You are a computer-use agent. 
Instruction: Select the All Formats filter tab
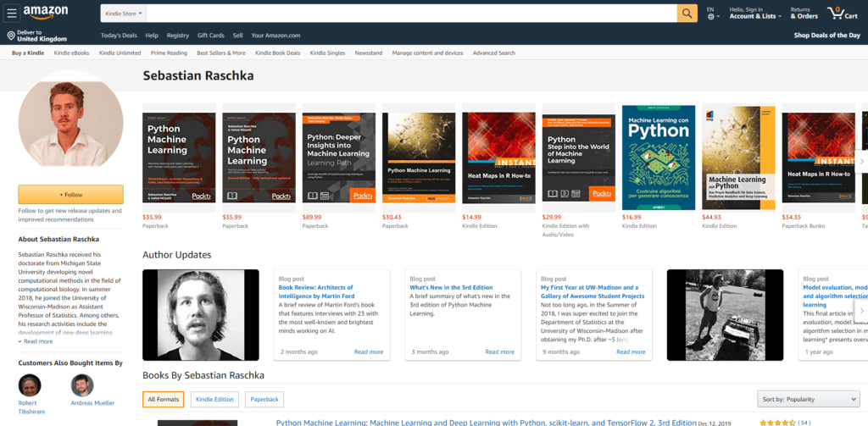click(x=164, y=399)
